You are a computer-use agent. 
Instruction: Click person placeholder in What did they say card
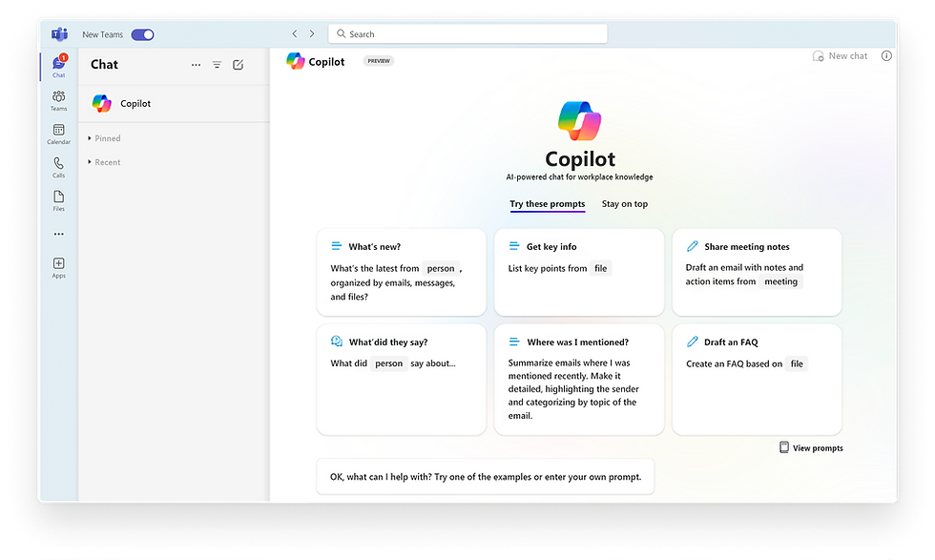point(389,363)
